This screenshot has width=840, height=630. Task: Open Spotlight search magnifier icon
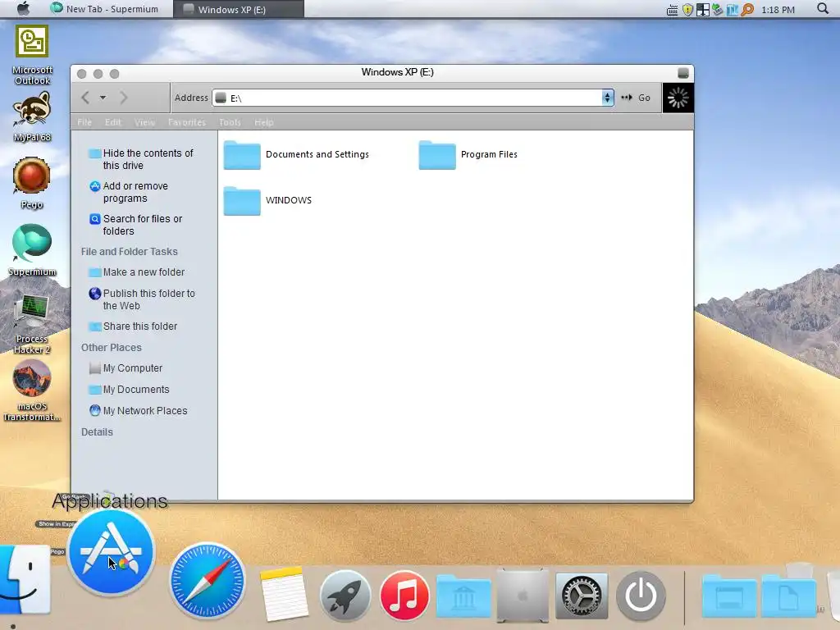(x=823, y=8)
